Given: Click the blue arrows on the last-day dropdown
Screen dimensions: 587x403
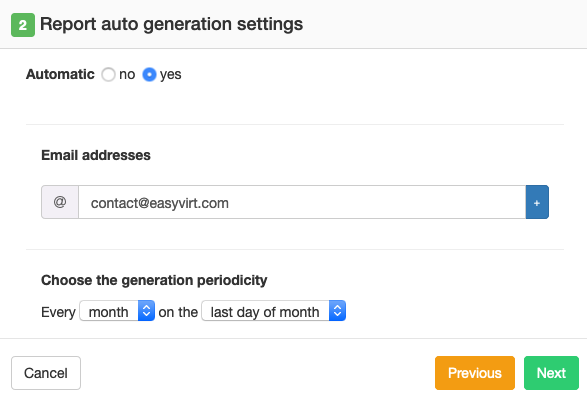Looking at the screenshot, I should pos(337,311).
